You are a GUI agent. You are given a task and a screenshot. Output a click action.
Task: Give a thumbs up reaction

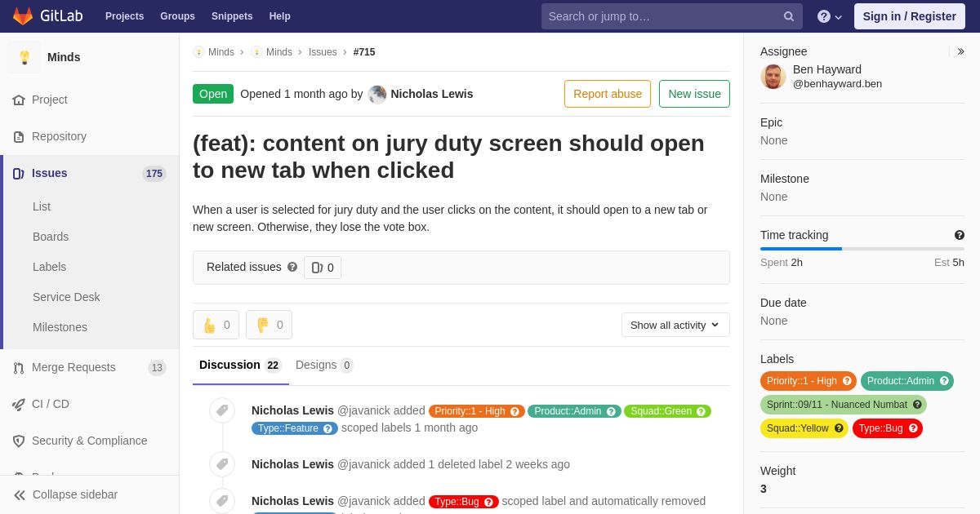(216, 325)
